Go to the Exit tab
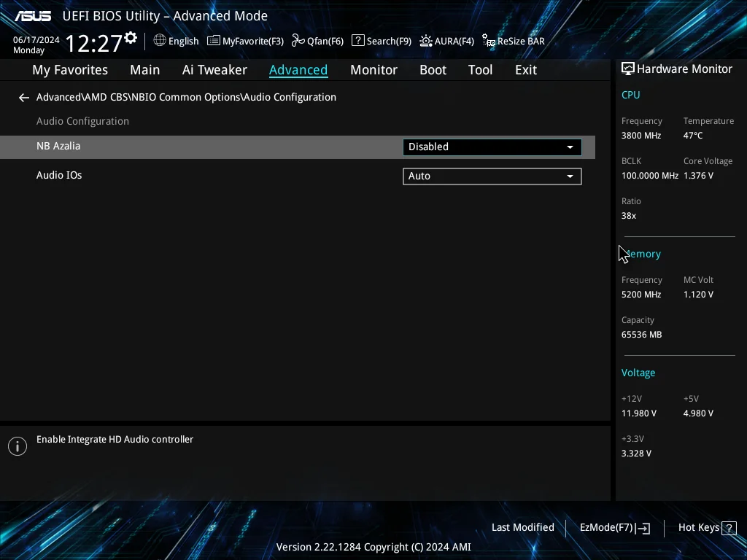Viewport: 747px width, 560px height. [526, 70]
